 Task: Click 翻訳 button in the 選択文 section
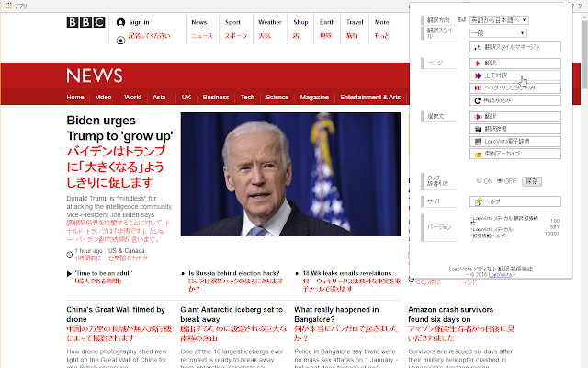(515, 117)
